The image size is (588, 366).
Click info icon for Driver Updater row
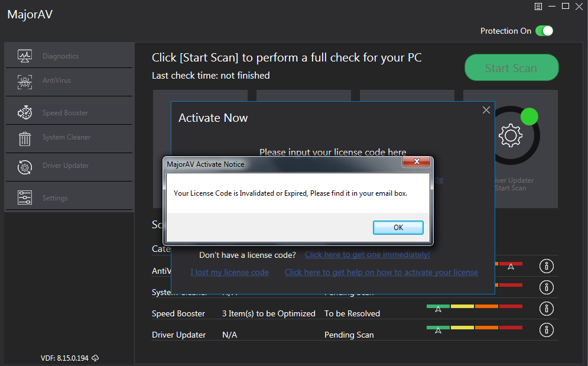[x=547, y=330]
